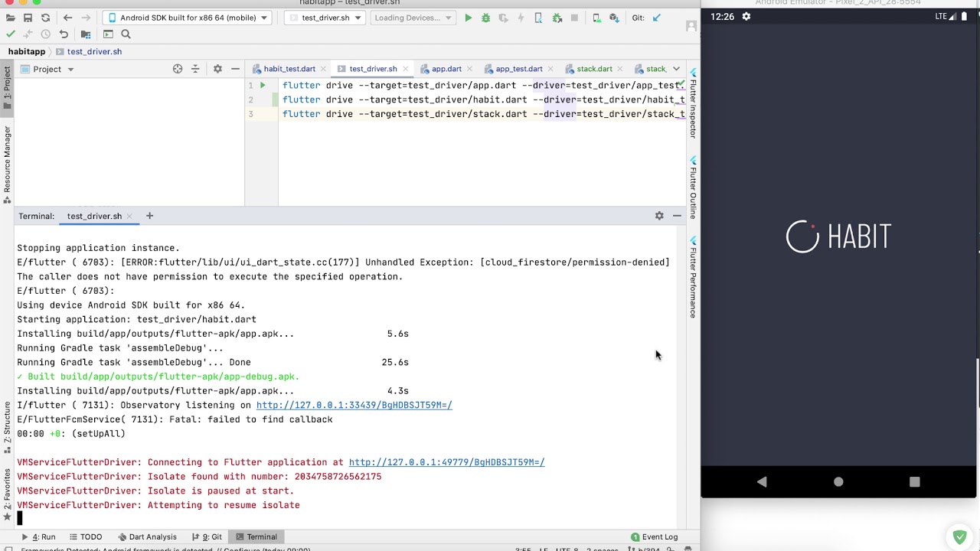Screen dimensions: 980x551
Task: Commit changes with the green checkmark
Action: 10,34
